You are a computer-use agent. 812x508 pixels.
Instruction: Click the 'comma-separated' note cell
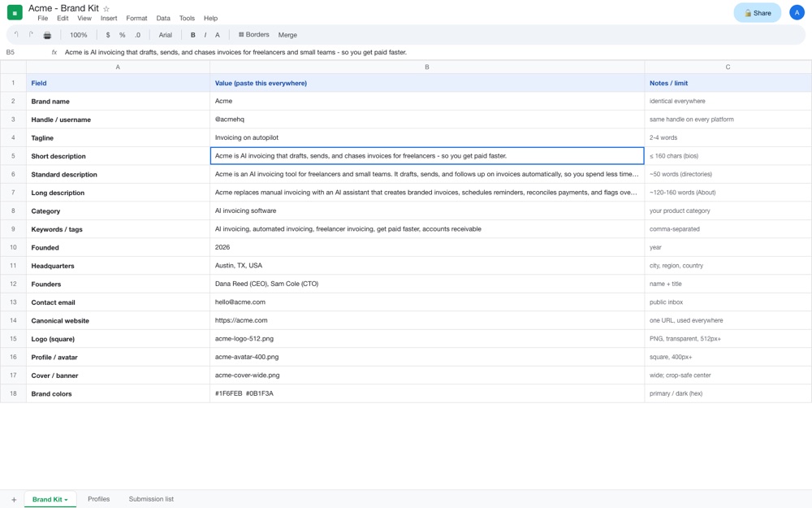click(728, 229)
